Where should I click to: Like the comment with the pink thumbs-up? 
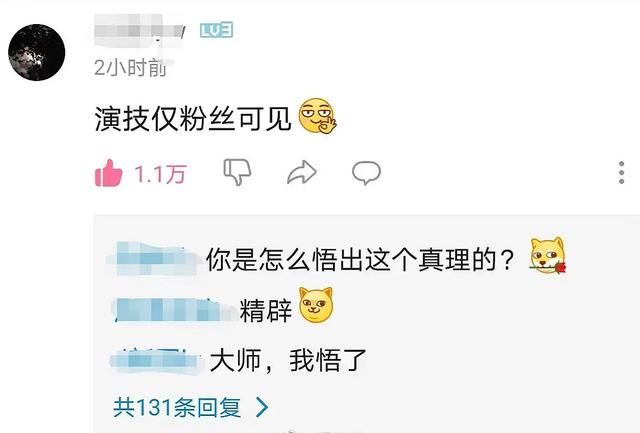coord(109,173)
